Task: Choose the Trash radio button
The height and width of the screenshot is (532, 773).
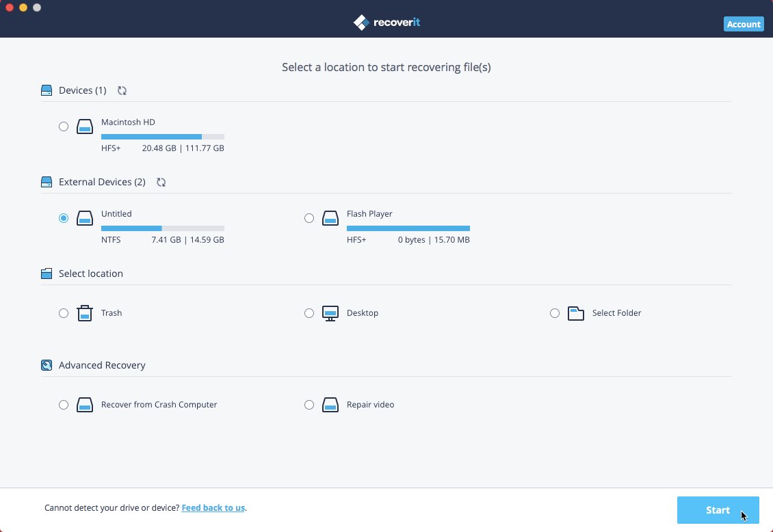Action: click(64, 313)
